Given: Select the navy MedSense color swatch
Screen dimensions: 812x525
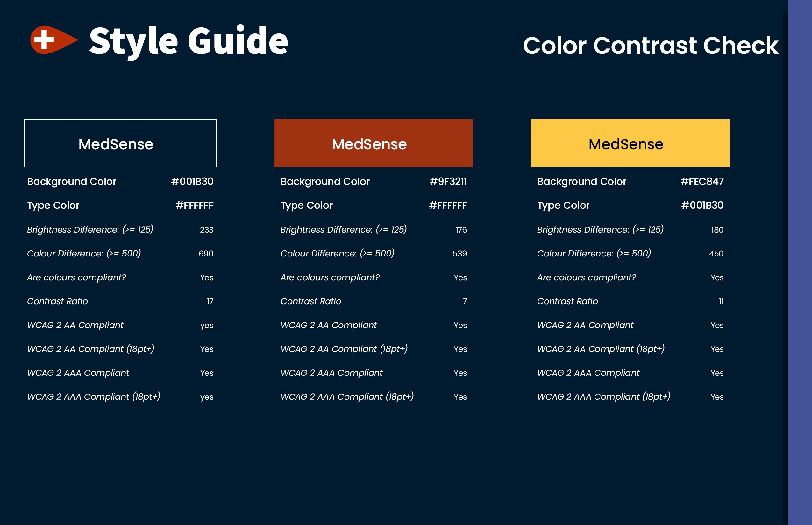Looking at the screenshot, I should point(120,143).
